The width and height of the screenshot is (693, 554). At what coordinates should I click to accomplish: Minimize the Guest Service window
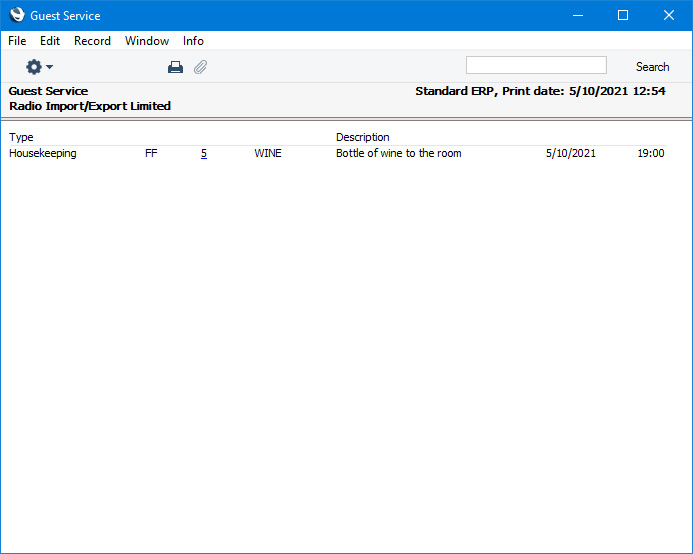[578, 15]
